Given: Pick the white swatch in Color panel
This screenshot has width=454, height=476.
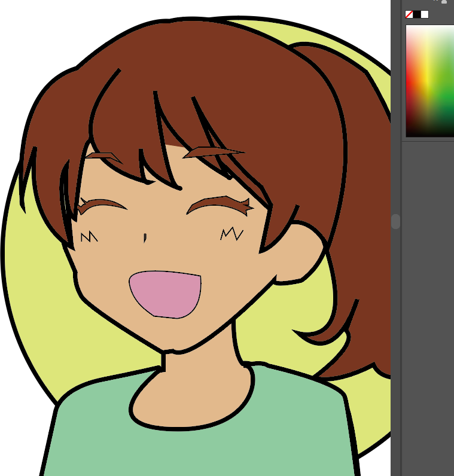Looking at the screenshot, I should pyautogui.click(x=425, y=14).
